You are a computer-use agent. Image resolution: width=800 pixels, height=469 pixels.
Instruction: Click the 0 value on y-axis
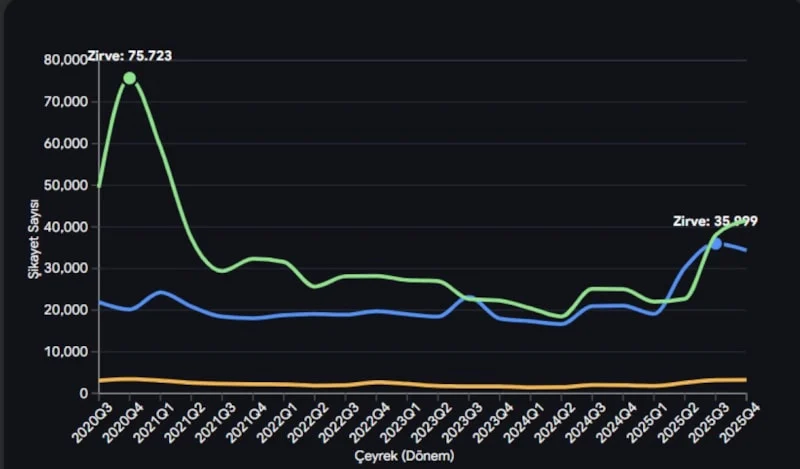(85, 393)
